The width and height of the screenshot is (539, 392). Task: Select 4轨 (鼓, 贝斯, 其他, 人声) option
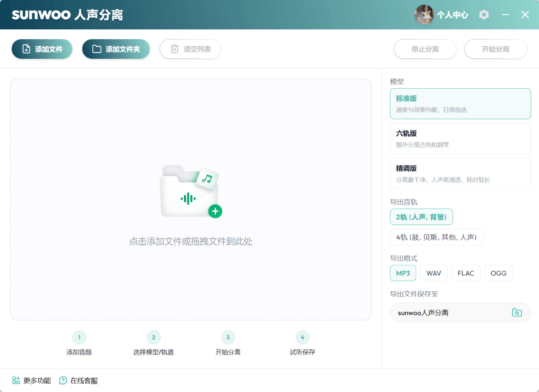(437, 237)
